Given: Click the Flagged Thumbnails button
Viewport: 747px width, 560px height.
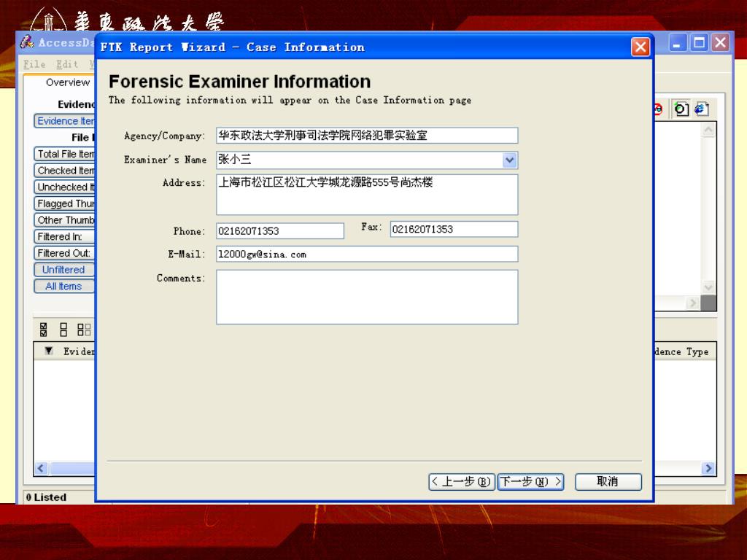Looking at the screenshot, I should pyautogui.click(x=65, y=204).
